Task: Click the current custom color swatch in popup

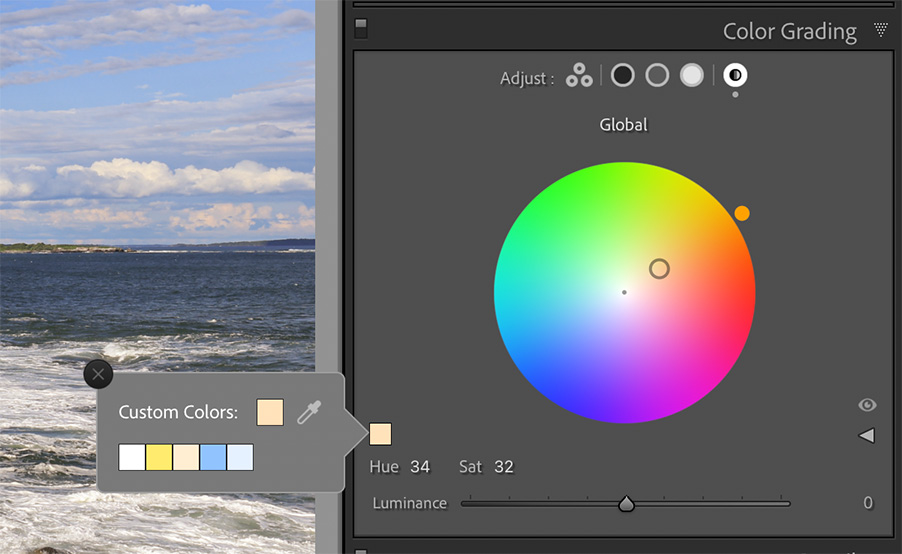Action: coord(270,412)
